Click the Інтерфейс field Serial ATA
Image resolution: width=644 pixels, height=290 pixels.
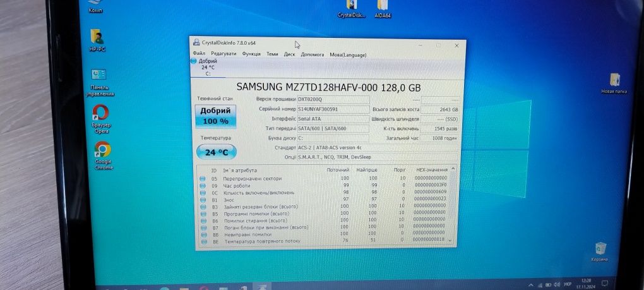333,119
